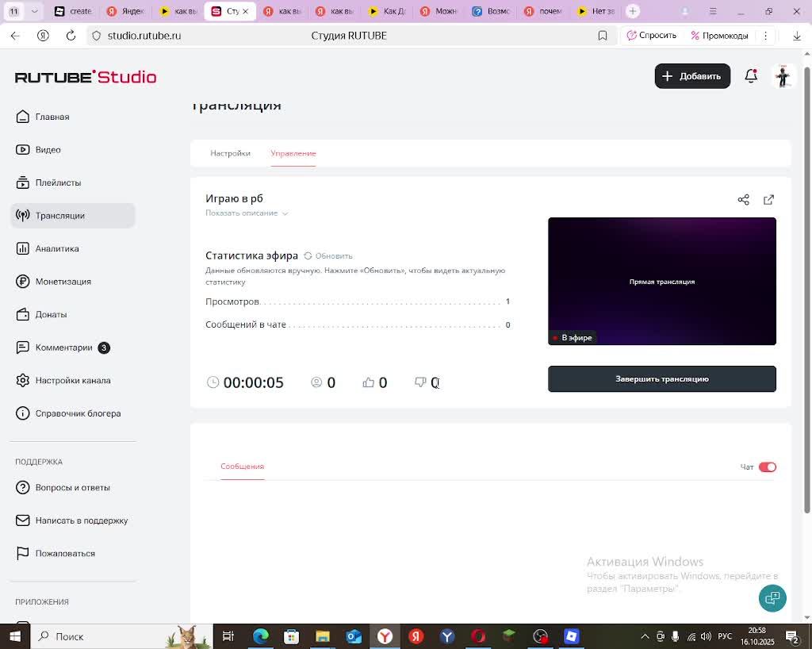Click the browser back arrow
Screen dimensions: 812x649
(15, 36)
